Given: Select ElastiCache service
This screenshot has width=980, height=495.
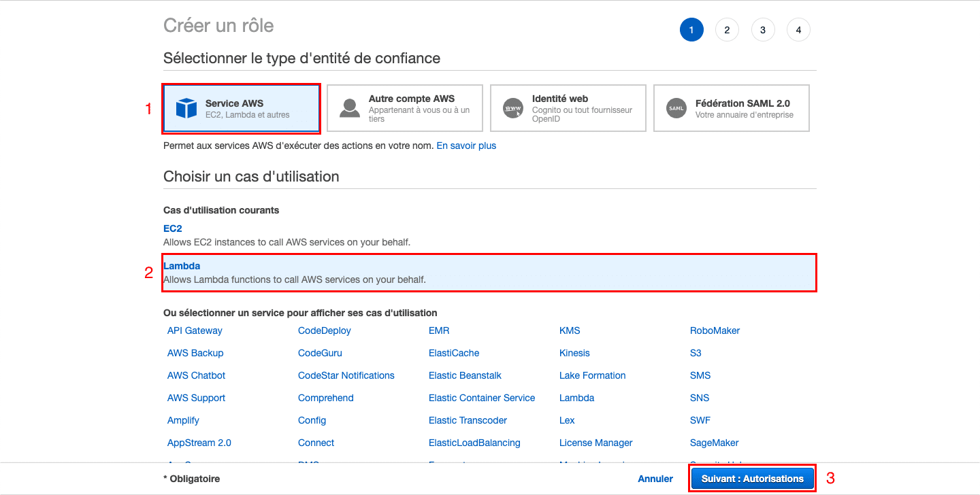Looking at the screenshot, I should [454, 353].
